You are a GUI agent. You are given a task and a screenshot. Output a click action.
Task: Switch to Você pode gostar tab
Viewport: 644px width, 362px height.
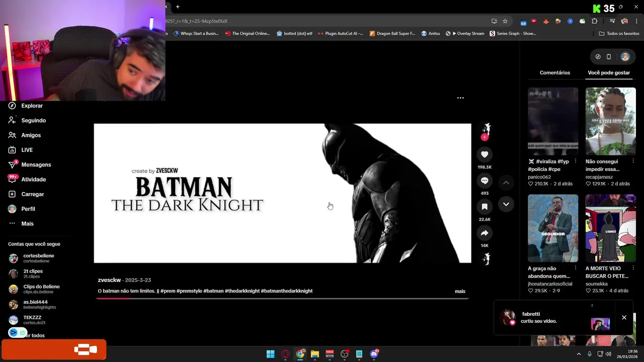609,72
